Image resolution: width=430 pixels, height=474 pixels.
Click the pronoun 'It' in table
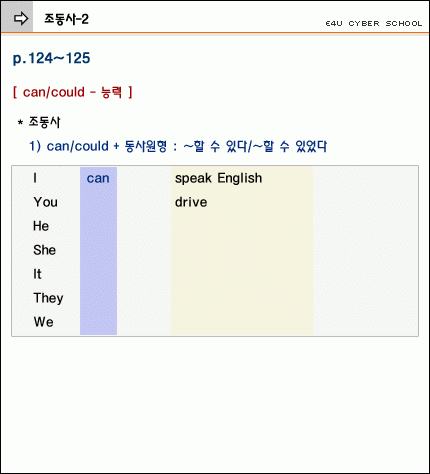pos(37,274)
